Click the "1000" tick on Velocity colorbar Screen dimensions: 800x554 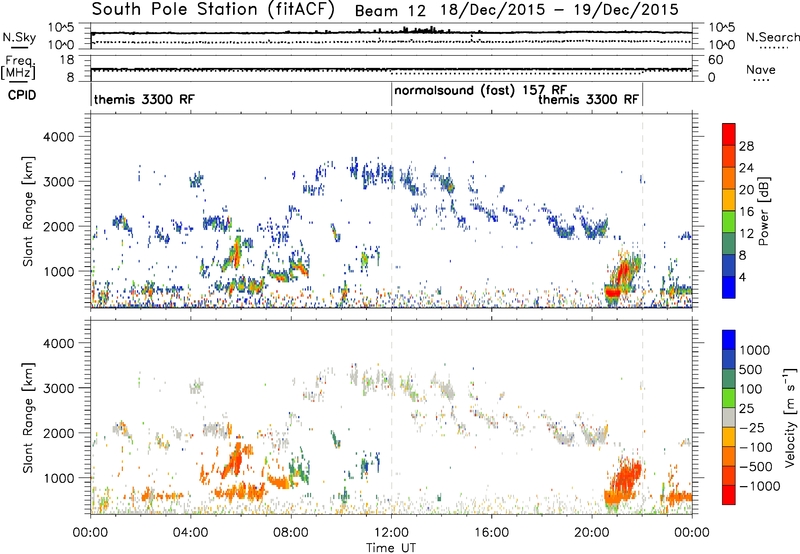click(755, 350)
